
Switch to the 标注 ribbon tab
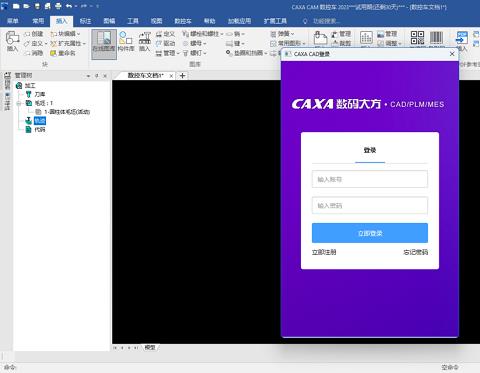85,21
